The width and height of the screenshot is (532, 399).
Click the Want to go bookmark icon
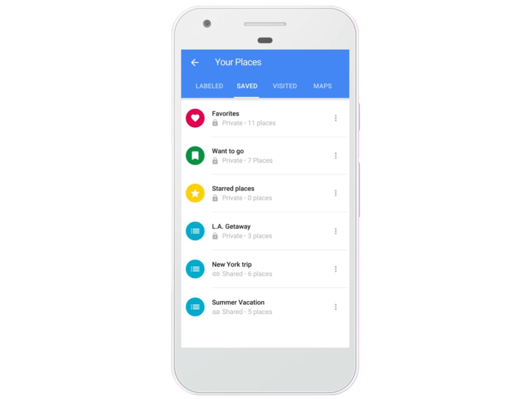tap(195, 156)
